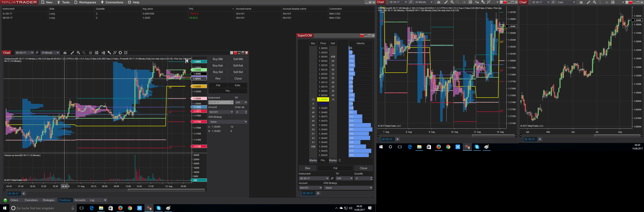Click Sell Bid in Chart Trader
This screenshot has height=212, width=644.
(x=238, y=72)
